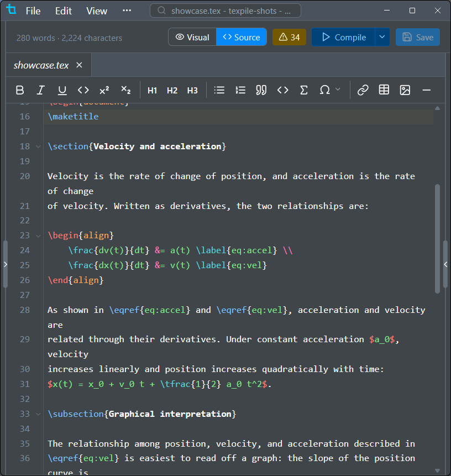Select the showcase.tex tab
The width and height of the screenshot is (451, 476).
pos(41,65)
